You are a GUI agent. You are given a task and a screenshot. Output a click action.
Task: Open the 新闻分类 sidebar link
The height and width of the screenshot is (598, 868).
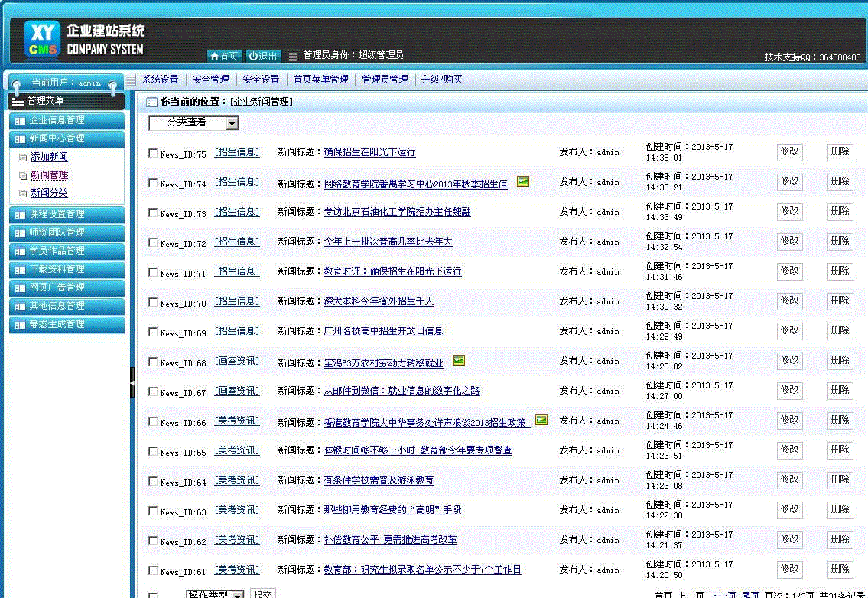coord(49,193)
